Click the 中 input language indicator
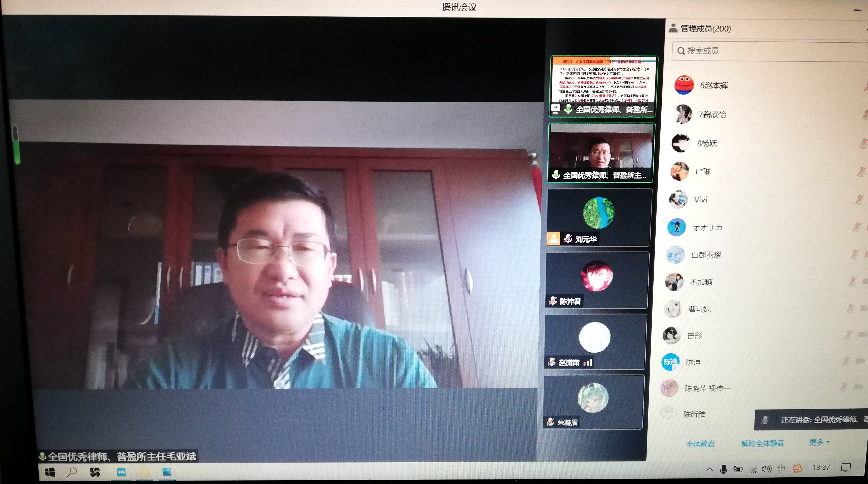This screenshot has width=868, height=484. [x=780, y=469]
